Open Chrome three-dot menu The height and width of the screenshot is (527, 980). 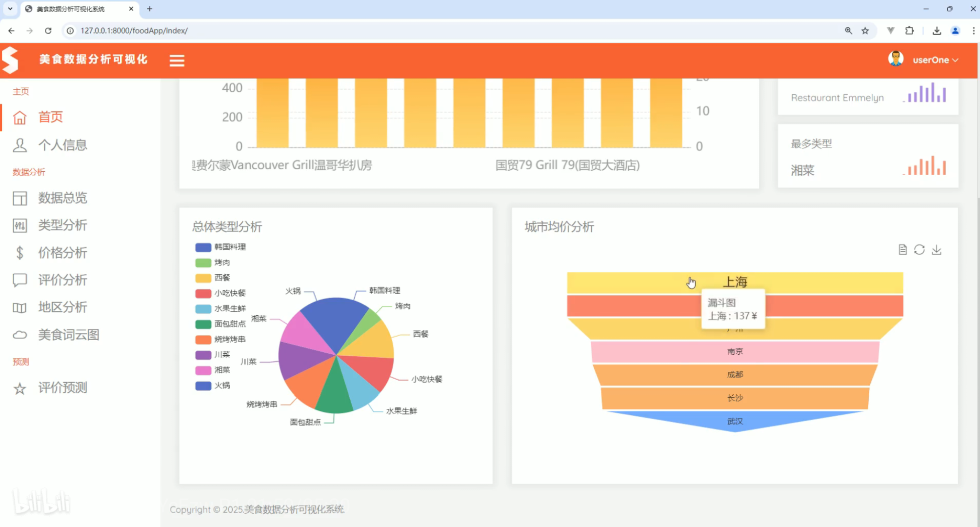pos(973,31)
